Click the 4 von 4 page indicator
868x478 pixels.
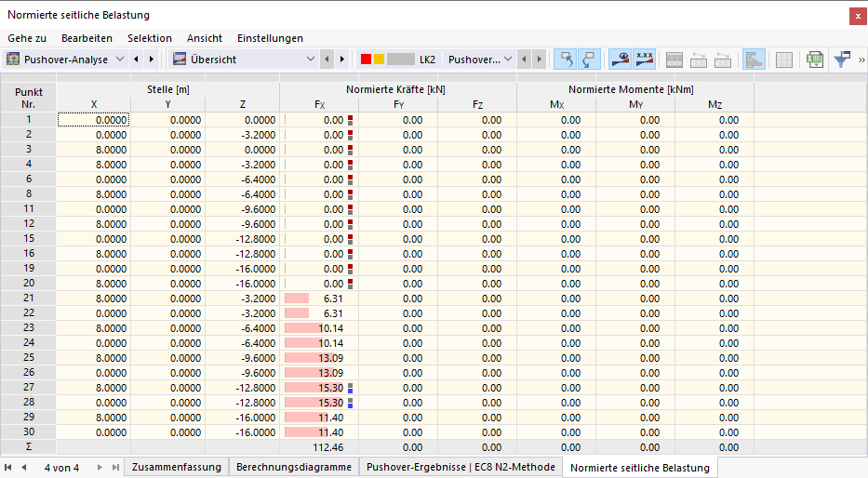tap(61, 468)
